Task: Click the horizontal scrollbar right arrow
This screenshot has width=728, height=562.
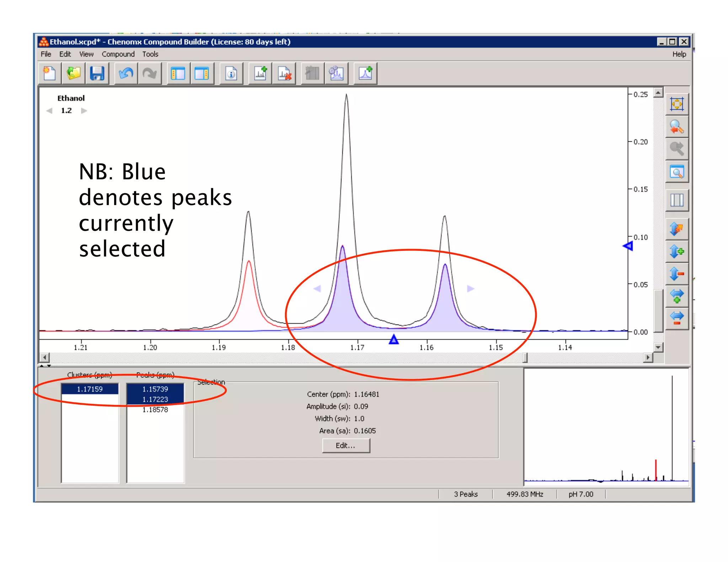Action: click(x=648, y=357)
